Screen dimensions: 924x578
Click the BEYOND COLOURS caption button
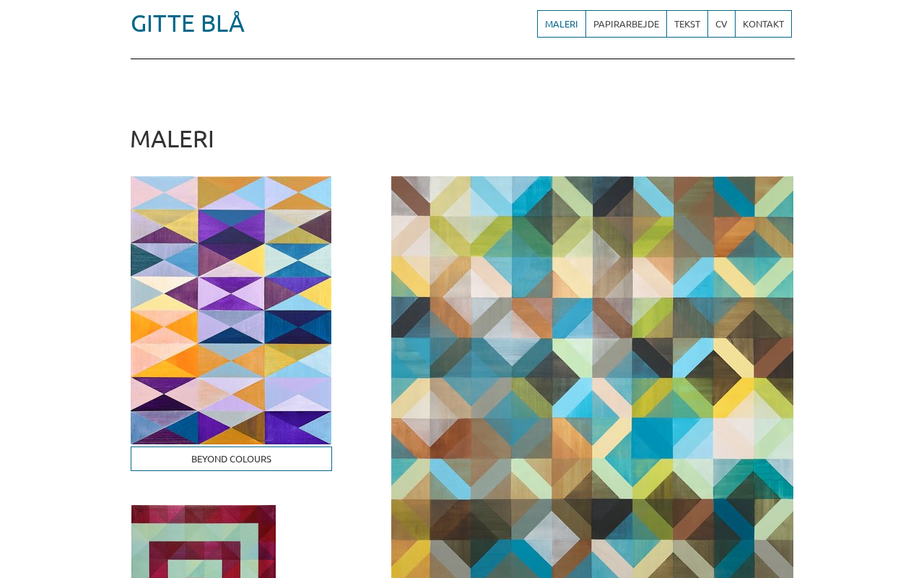click(231, 459)
